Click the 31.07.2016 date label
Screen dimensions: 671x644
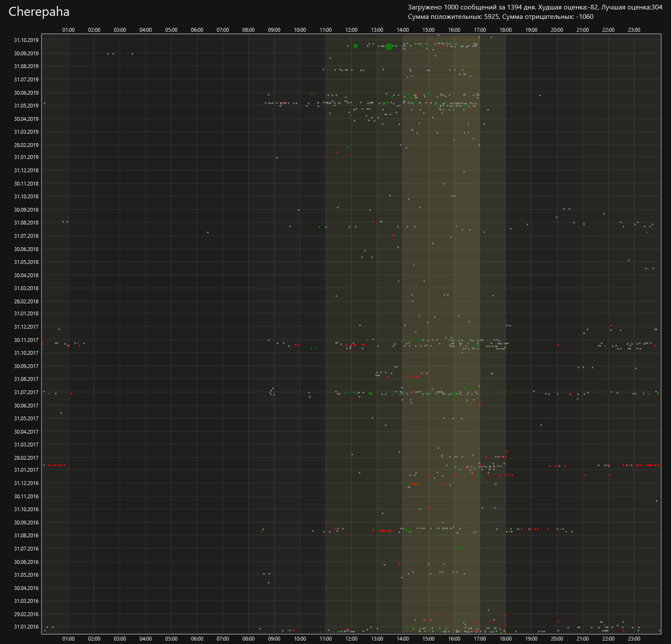click(26, 549)
